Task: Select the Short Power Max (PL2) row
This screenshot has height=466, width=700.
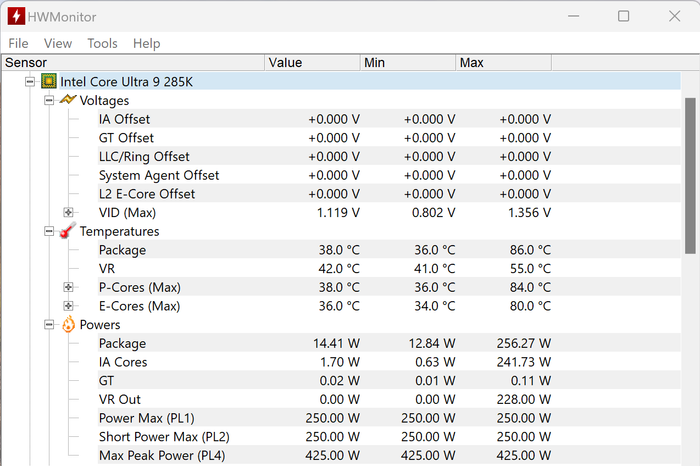Action: coord(389,437)
